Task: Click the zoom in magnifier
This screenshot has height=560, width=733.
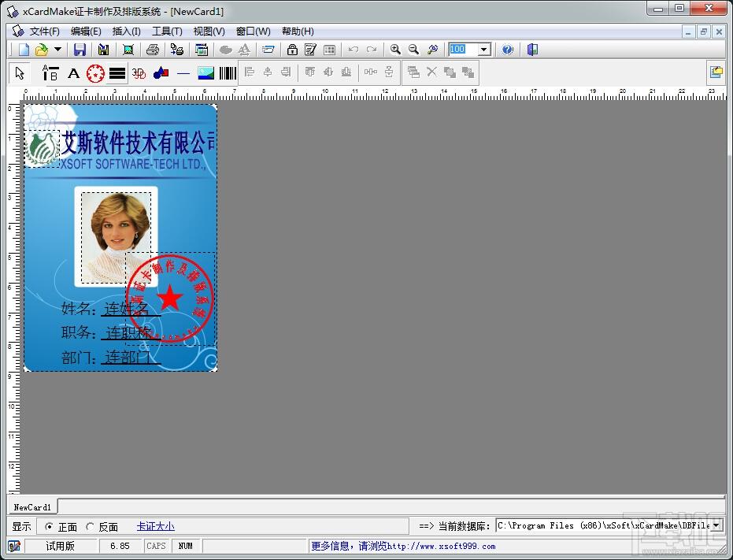Action: point(395,50)
